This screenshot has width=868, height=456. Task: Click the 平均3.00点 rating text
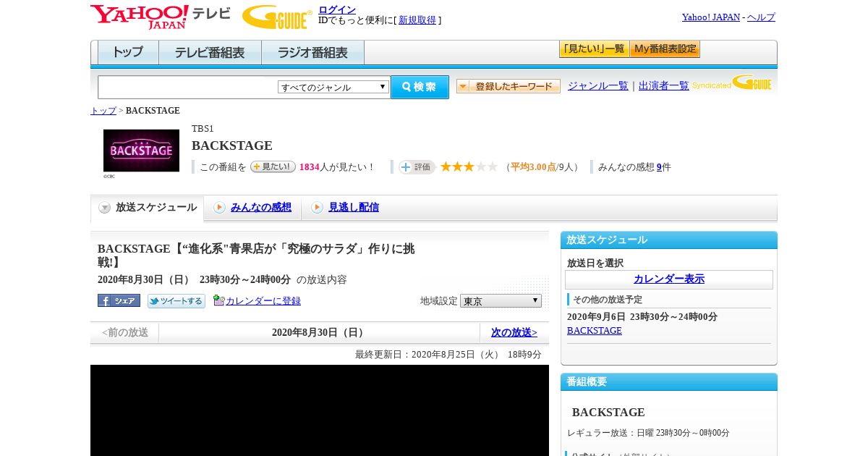[x=534, y=166]
